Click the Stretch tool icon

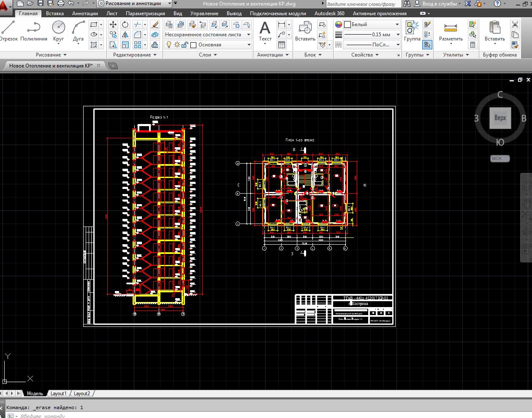pyautogui.click(x=113, y=45)
